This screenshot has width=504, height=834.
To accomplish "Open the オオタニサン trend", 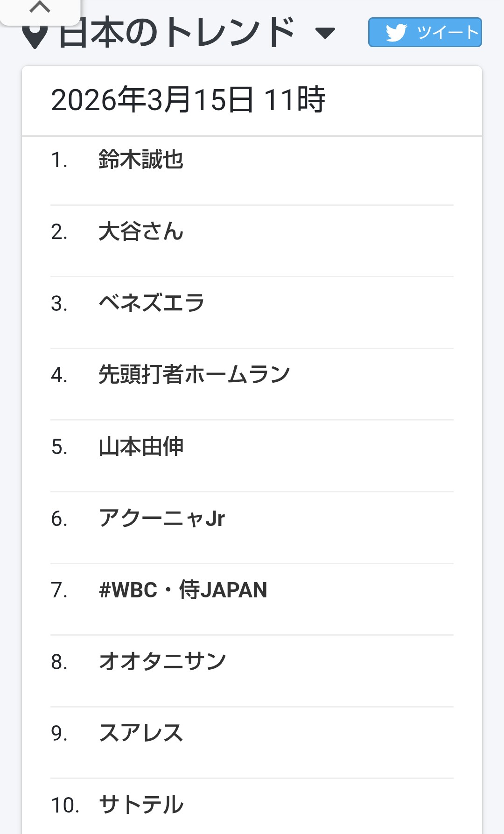I will point(162,662).
